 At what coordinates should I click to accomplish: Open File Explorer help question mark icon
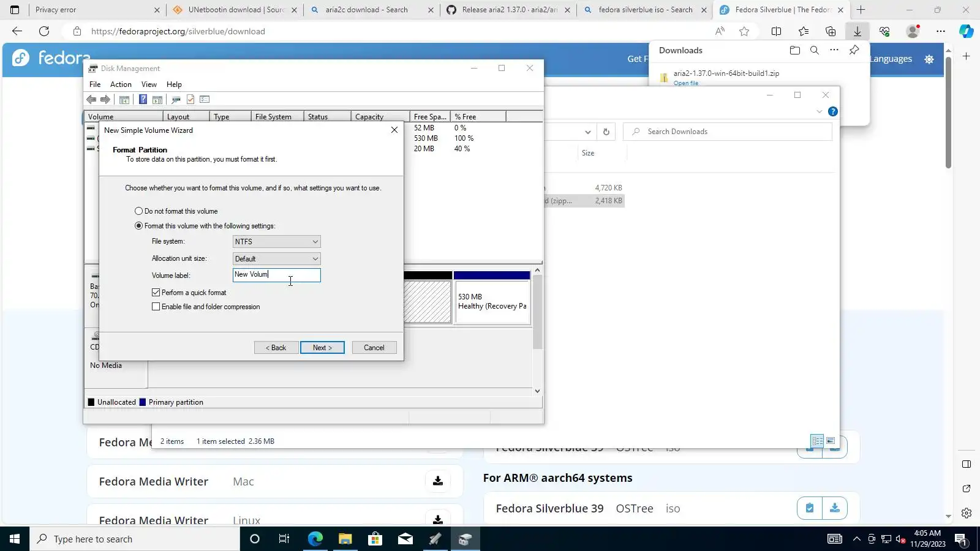[x=832, y=111]
